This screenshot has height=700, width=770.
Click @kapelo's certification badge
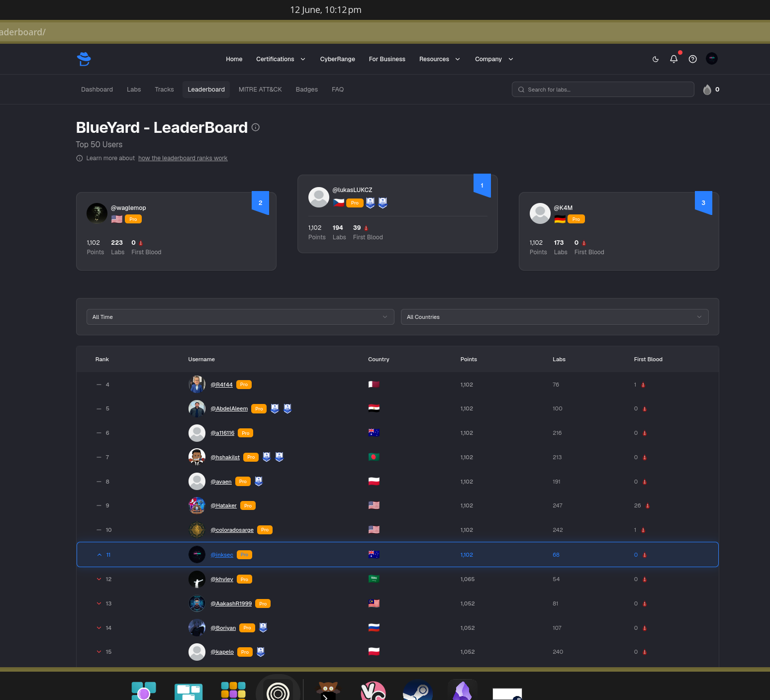[x=261, y=652]
